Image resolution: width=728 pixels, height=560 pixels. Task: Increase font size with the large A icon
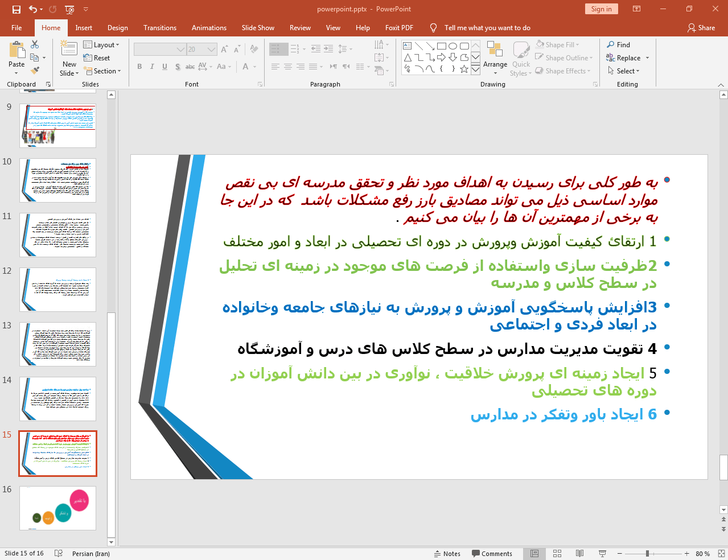[x=224, y=50]
